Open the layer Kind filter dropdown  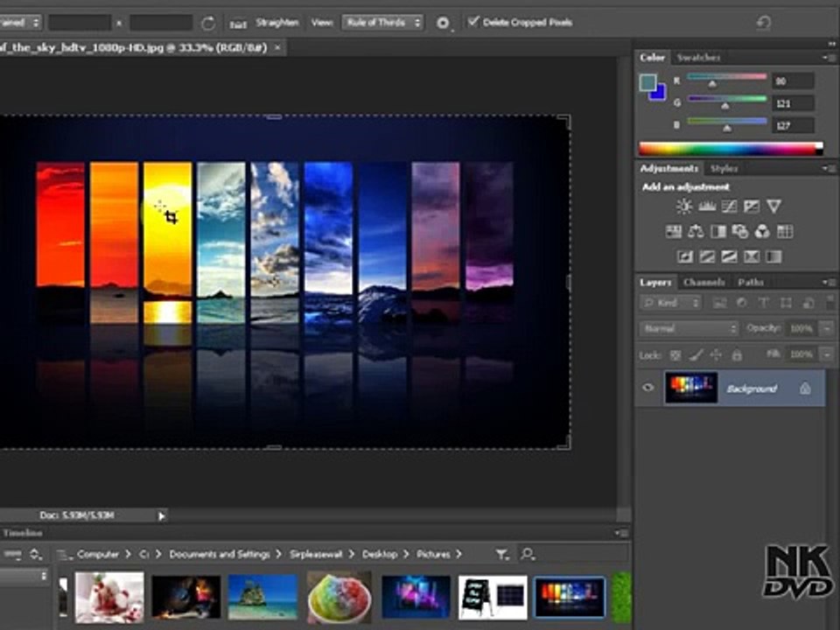(671, 303)
